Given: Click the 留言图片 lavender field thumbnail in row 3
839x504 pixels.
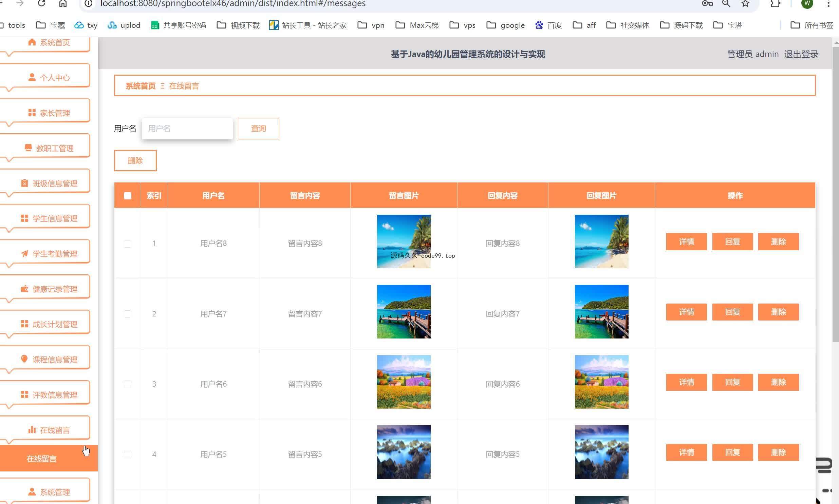Looking at the screenshot, I should (404, 382).
